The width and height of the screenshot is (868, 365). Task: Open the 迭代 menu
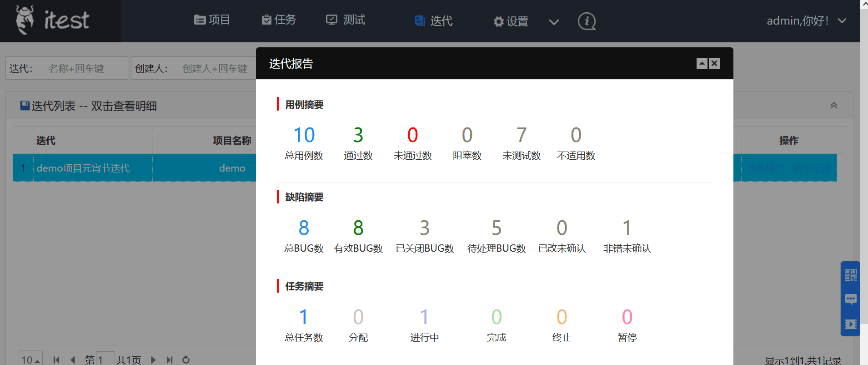tap(434, 21)
